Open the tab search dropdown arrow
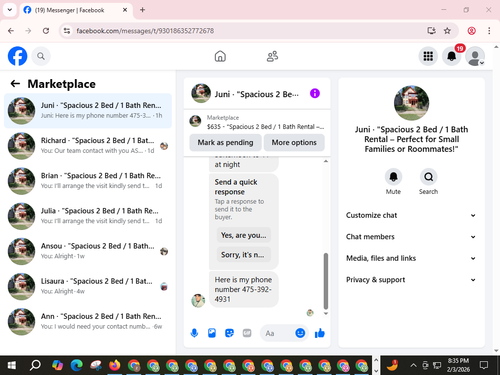 pyautogui.click(x=10, y=10)
